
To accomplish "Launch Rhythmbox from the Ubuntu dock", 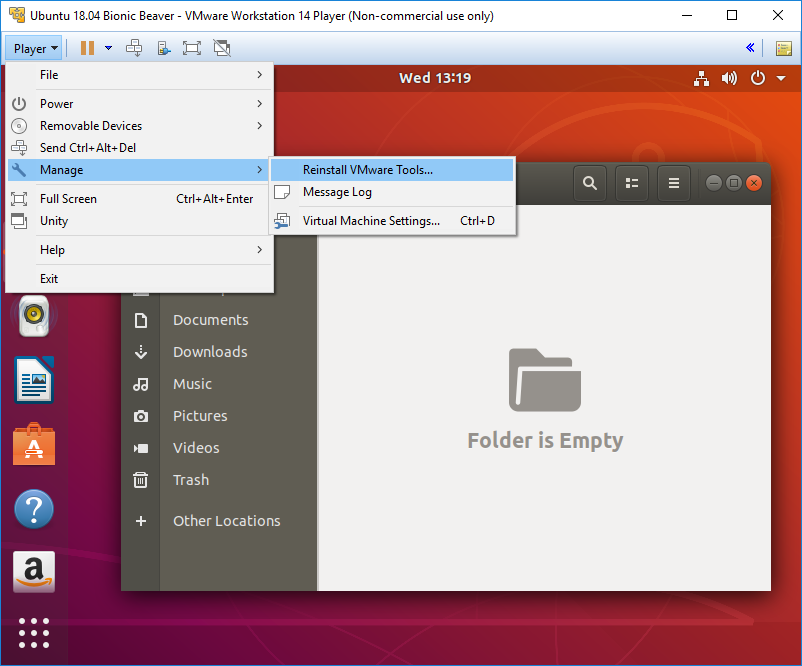I will pyautogui.click(x=34, y=316).
